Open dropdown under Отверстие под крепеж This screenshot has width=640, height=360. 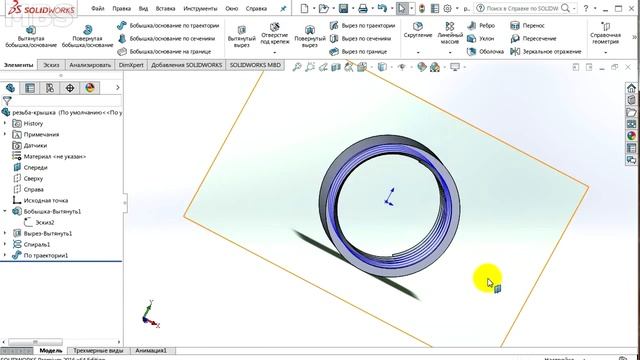(275, 53)
